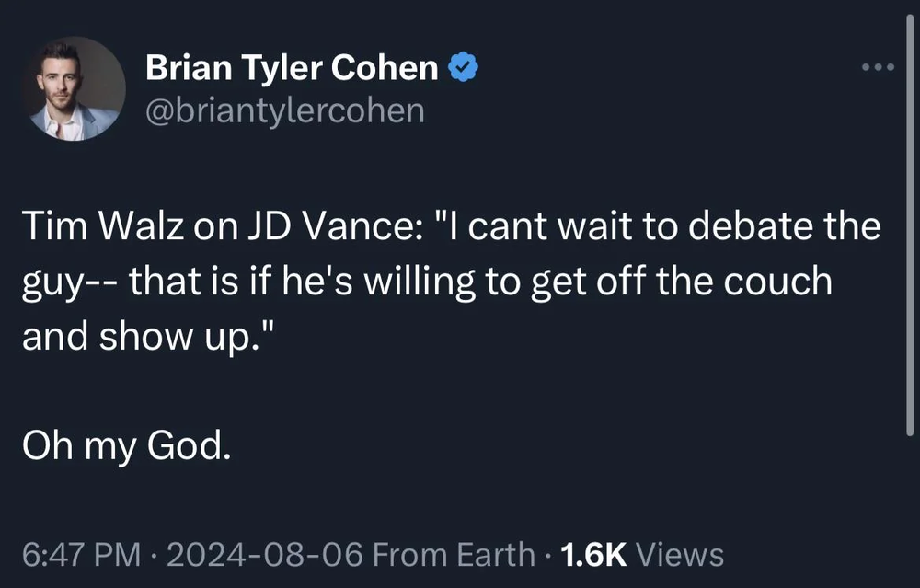Viewport: 920px width, 588px height.
Task: Open the Brian Tyler Cohen display name
Action: [x=292, y=67]
